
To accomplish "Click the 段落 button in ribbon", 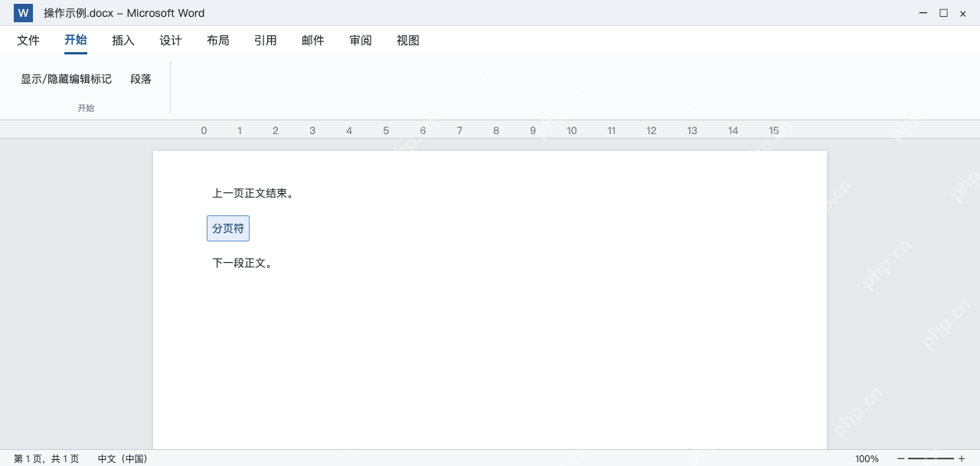I will tap(141, 79).
